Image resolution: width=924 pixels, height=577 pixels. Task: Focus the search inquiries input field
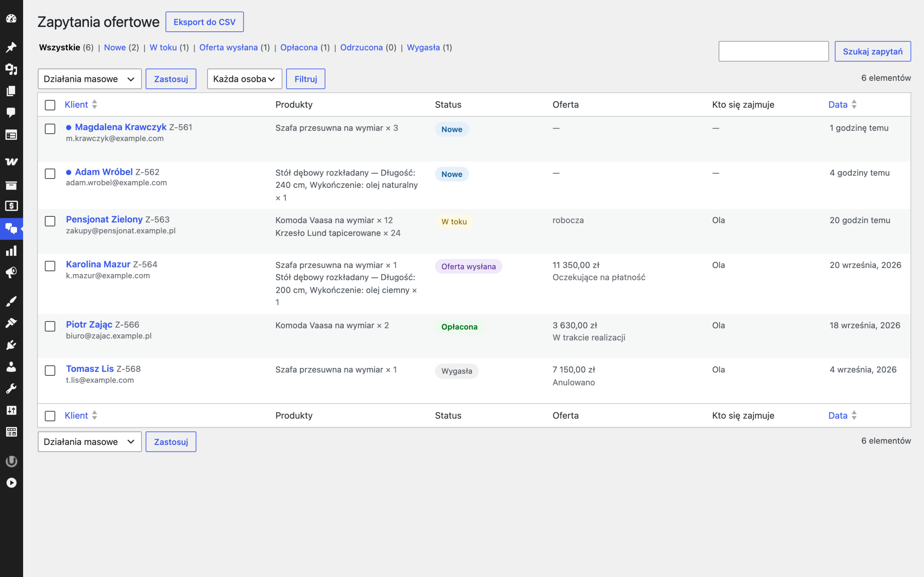[773, 51]
